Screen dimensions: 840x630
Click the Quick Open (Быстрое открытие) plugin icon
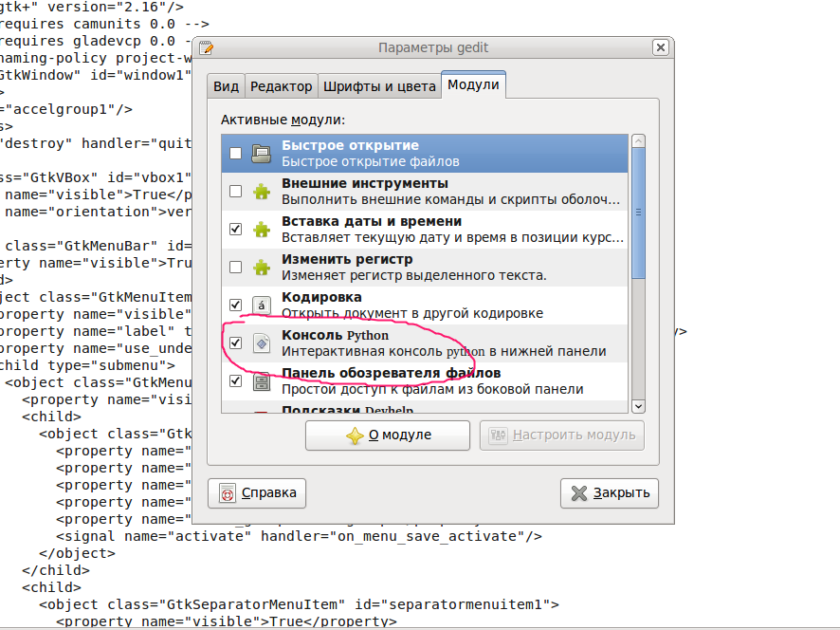coord(262,154)
